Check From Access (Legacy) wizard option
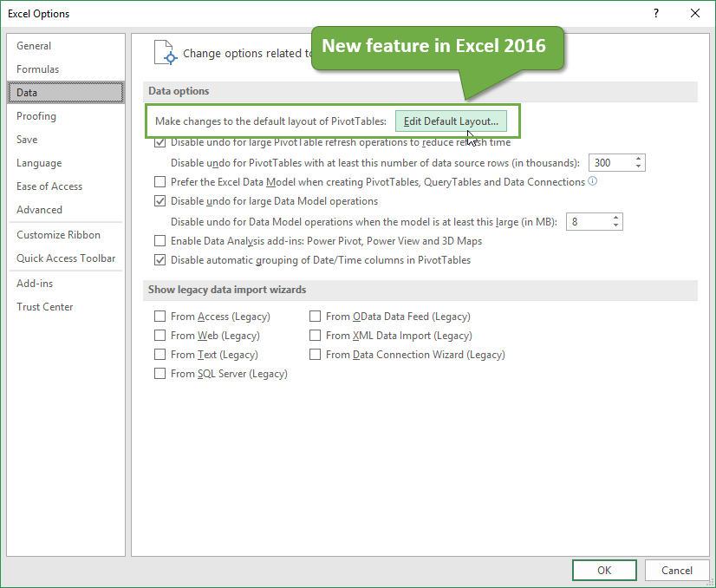 [x=159, y=317]
